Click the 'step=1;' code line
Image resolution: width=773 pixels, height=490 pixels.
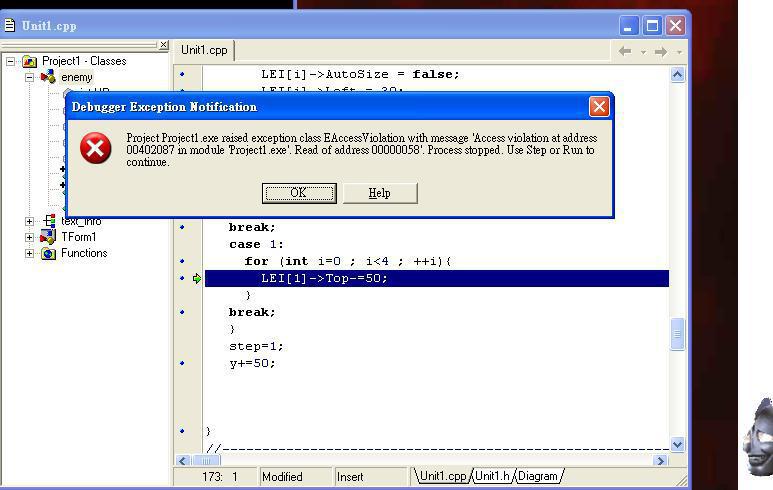[x=256, y=347]
